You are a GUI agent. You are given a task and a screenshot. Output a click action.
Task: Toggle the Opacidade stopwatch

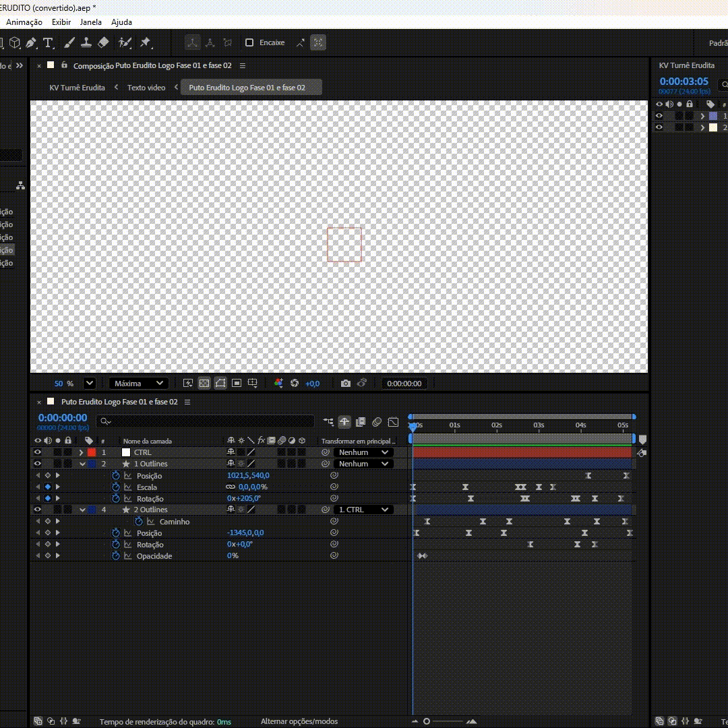[116, 555]
